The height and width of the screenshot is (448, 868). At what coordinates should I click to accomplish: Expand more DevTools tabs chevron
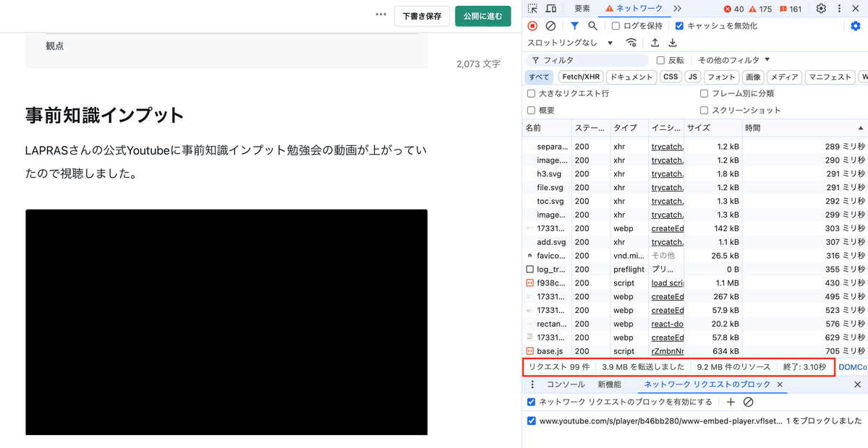(x=677, y=9)
